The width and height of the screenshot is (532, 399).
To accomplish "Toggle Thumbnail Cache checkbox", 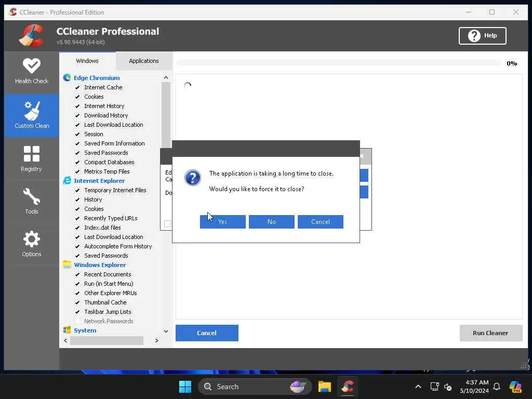I will click(77, 302).
